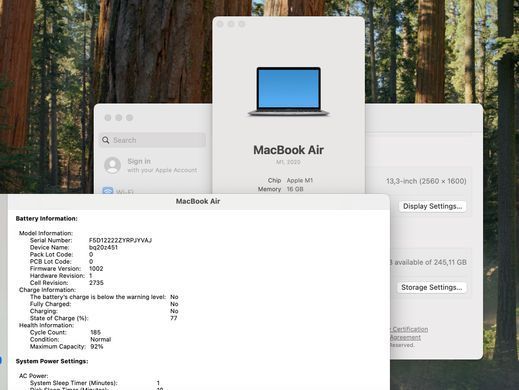Image resolution: width=519 pixels, height=390 pixels.
Task: Zoom the System Settings window
Action: (x=130, y=118)
